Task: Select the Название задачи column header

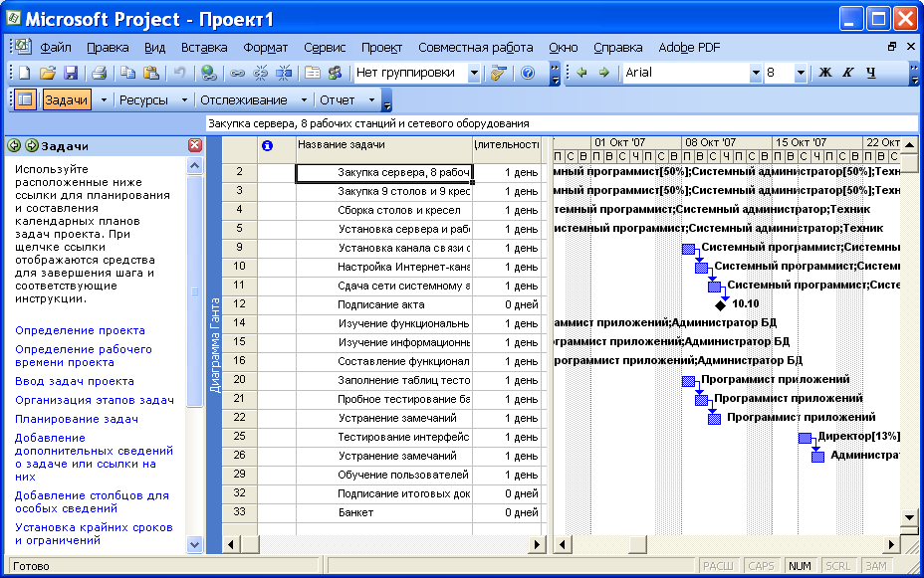Action: (383, 149)
